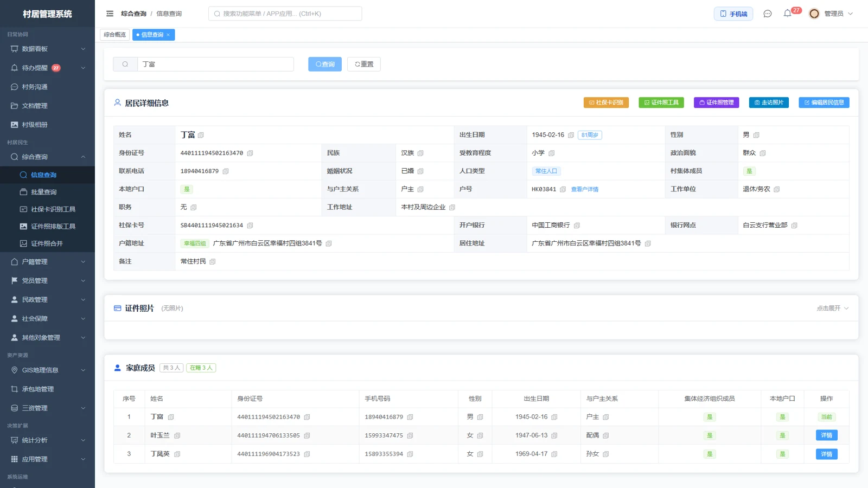This screenshot has width=868, height=488.
Task: Expand 证件照片 section via 点击展开
Action: [x=833, y=308]
